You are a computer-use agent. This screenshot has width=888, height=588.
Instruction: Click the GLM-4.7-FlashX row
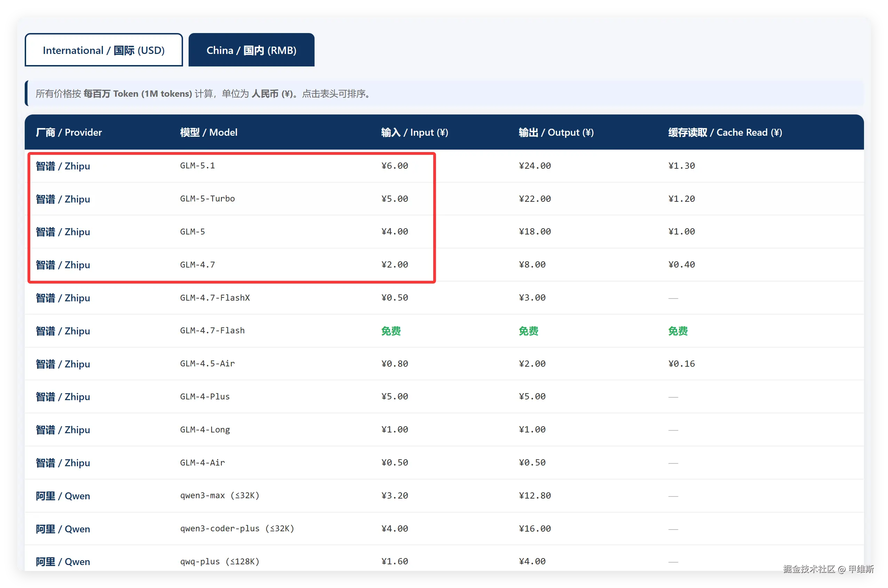tap(215, 298)
